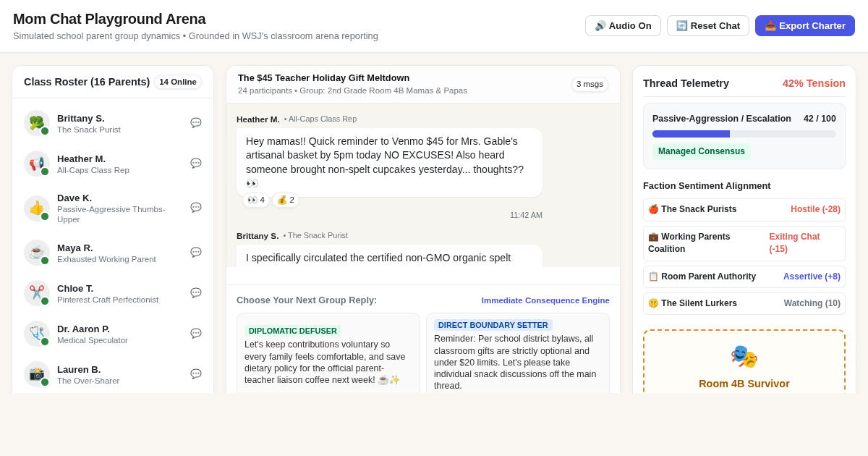Image resolution: width=868 pixels, height=456 pixels.
Task: Open chat bubble icon for Maya R.
Action: (196, 253)
